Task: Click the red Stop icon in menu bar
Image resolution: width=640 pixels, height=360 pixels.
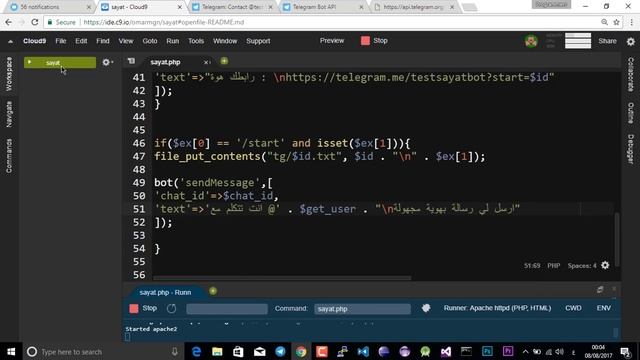Action: click(365, 40)
